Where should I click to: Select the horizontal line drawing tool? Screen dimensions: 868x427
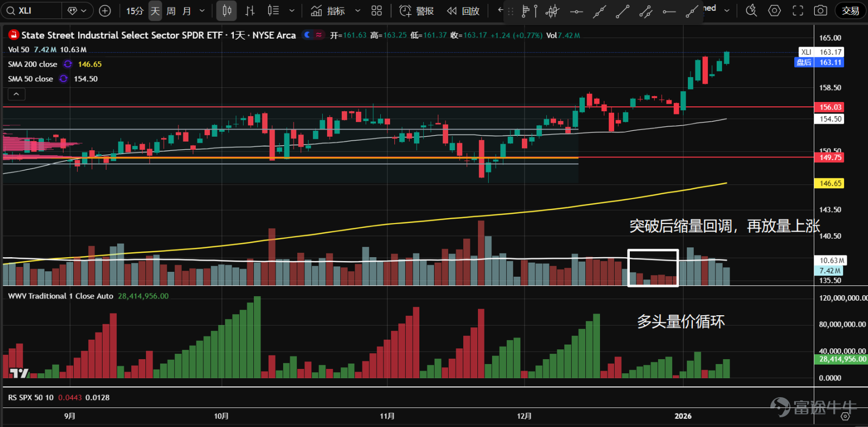pos(576,11)
